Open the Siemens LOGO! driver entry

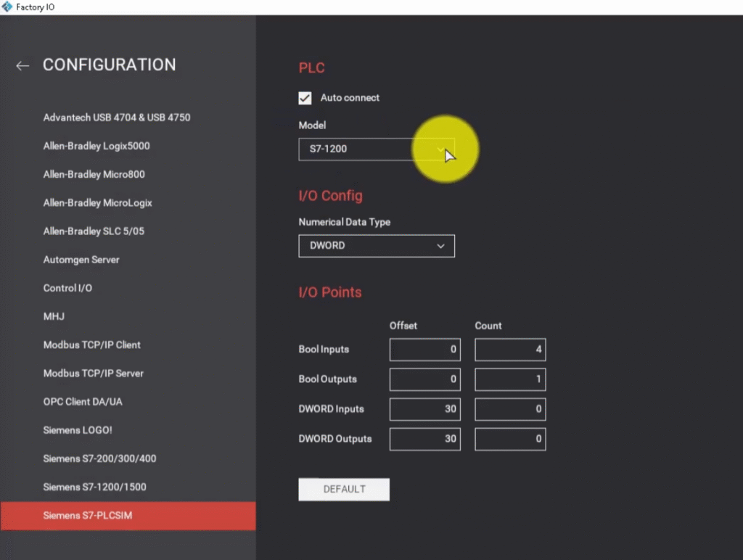coord(78,430)
